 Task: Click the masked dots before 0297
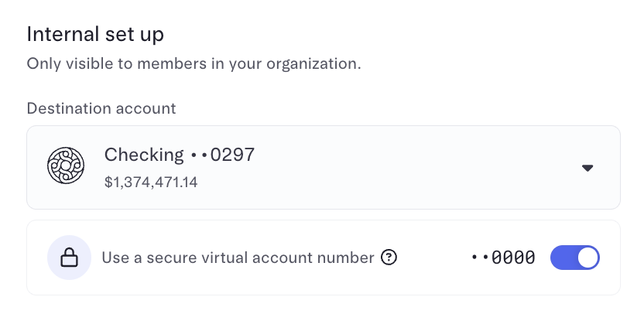199,155
